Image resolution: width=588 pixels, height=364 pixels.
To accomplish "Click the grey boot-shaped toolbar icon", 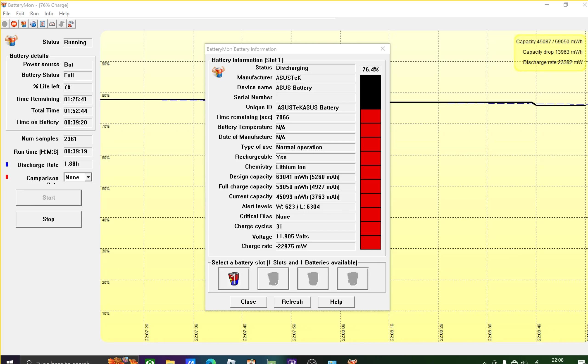I will [x=62, y=24].
